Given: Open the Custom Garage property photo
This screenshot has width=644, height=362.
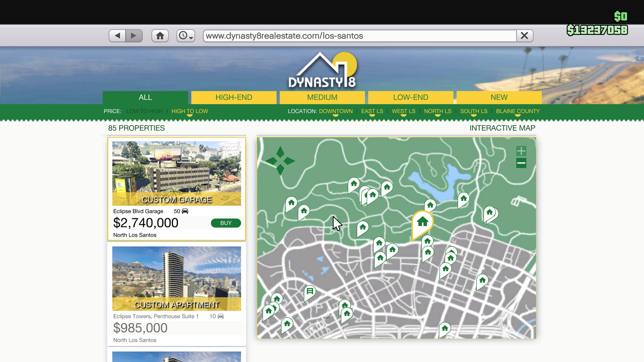Looking at the screenshot, I should [176, 173].
